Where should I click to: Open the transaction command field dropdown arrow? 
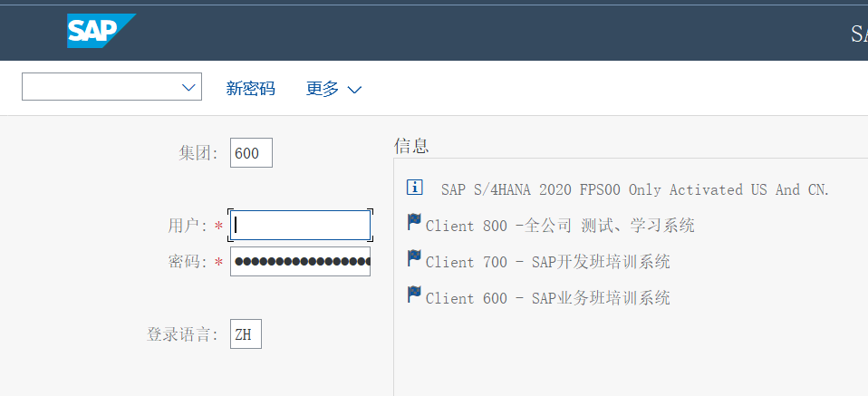pyautogui.click(x=188, y=88)
